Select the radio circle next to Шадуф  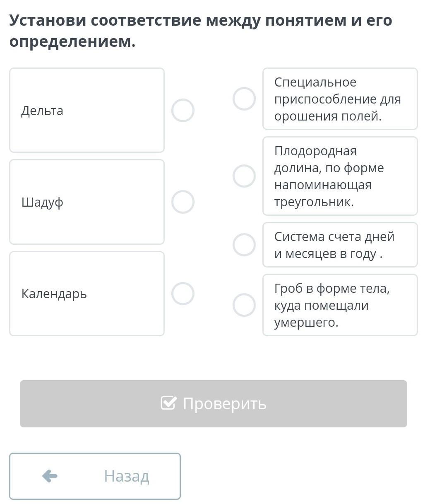pyautogui.click(x=183, y=202)
